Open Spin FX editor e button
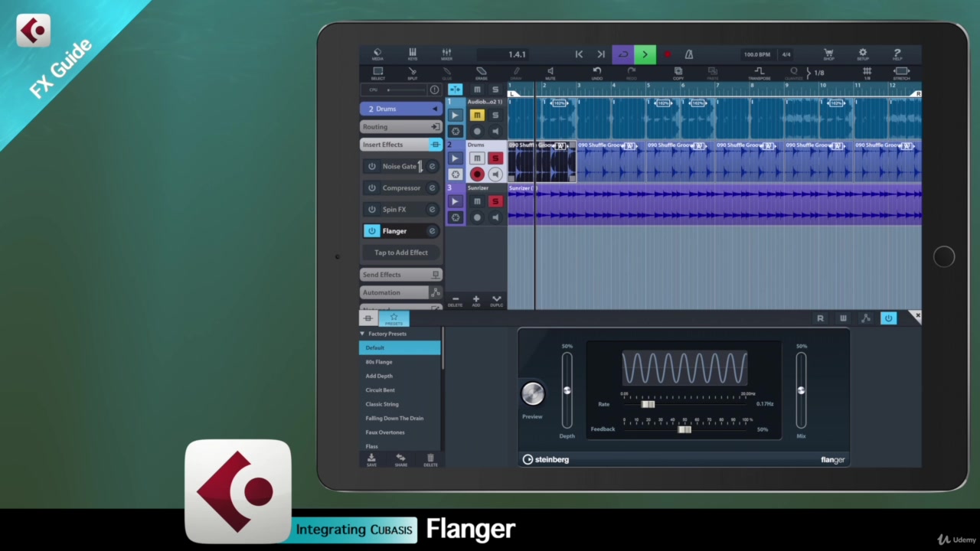 [x=432, y=209]
